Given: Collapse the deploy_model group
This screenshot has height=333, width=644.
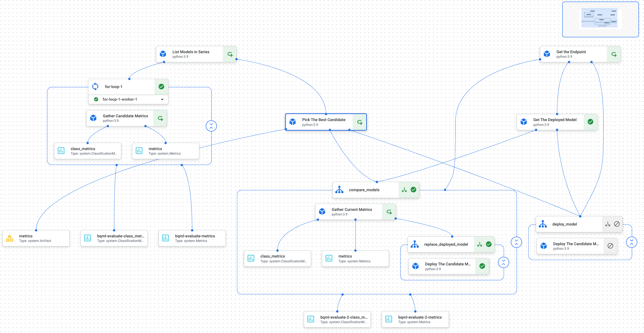Looking at the screenshot, I should 631,242.
